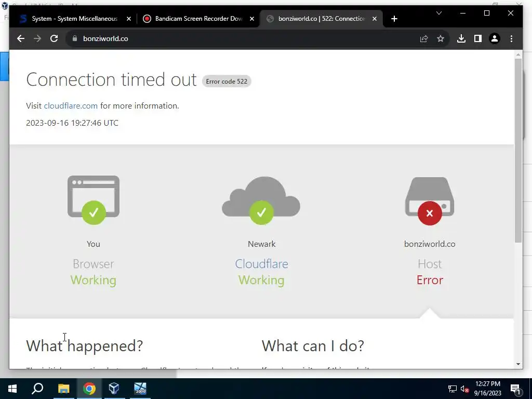Click the cloud icon with checkmark

click(x=261, y=200)
